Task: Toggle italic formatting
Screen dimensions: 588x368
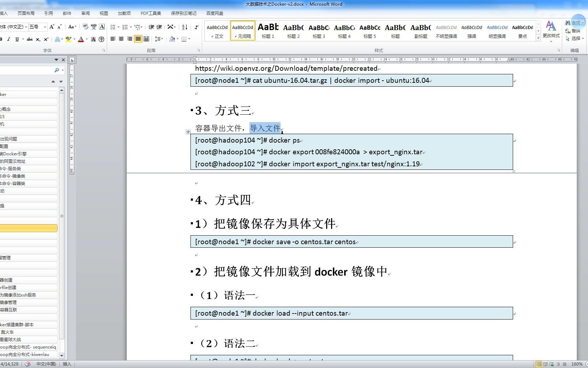Action: [8, 39]
